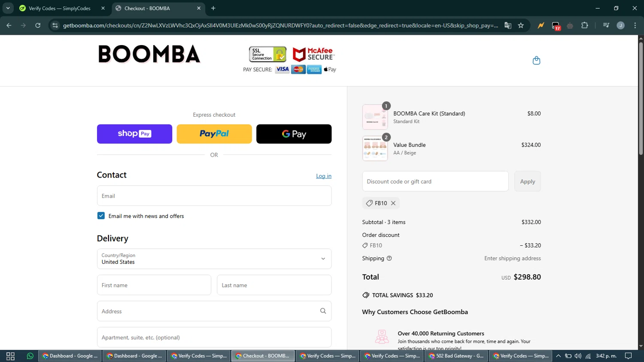The height and width of the screenshot is (362, 644).
Task: Close the Verify Codes SimplyCodes tab
Action: click(103, 8)
